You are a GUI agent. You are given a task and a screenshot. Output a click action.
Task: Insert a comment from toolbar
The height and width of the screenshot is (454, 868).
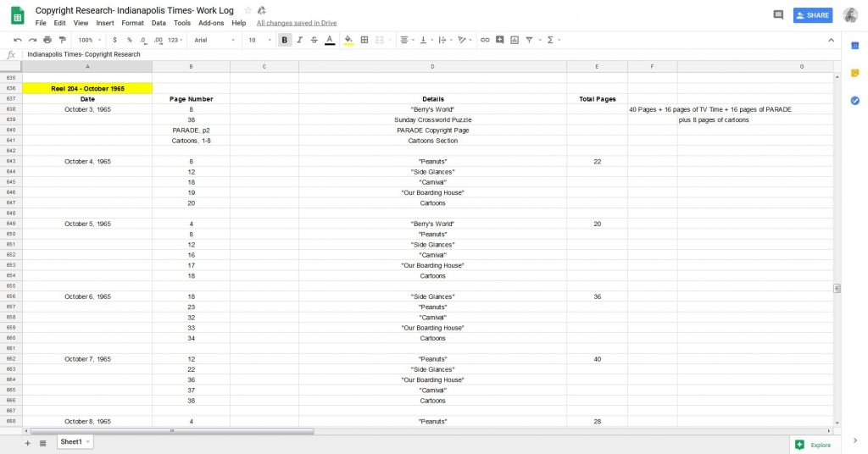[x=500, y=40]
